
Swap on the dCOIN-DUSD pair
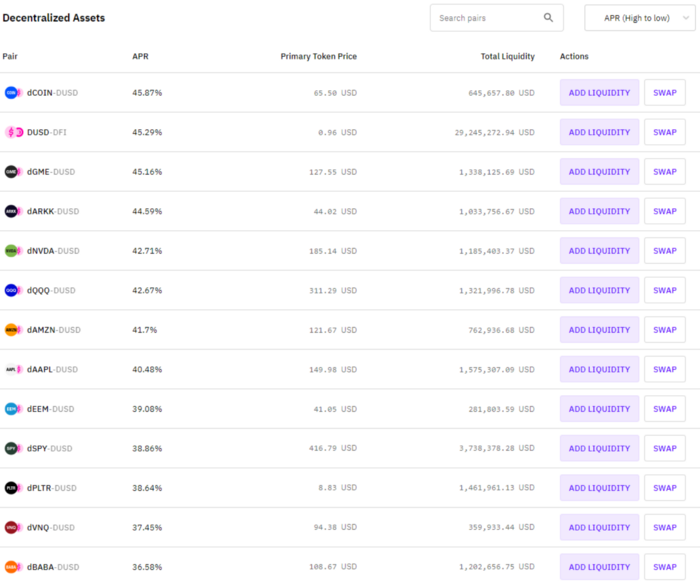pyautogui.click(x=665, y=93)
